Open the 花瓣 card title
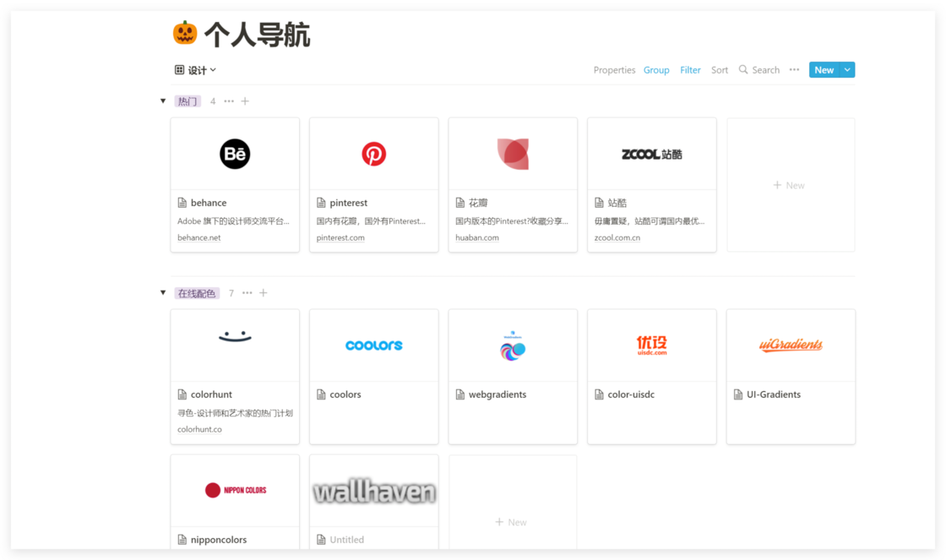946x560 pixels. tap(478, 203)
